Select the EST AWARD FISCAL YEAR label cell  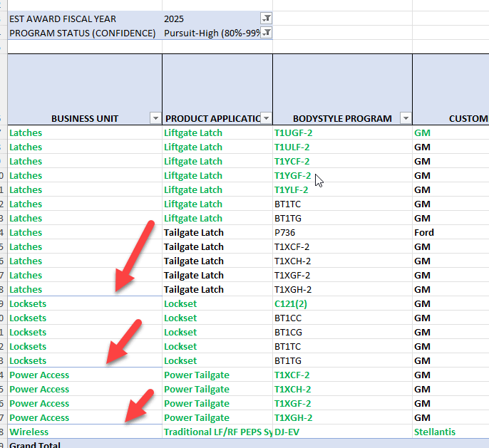pyautogui.click(x=63, y=19)
